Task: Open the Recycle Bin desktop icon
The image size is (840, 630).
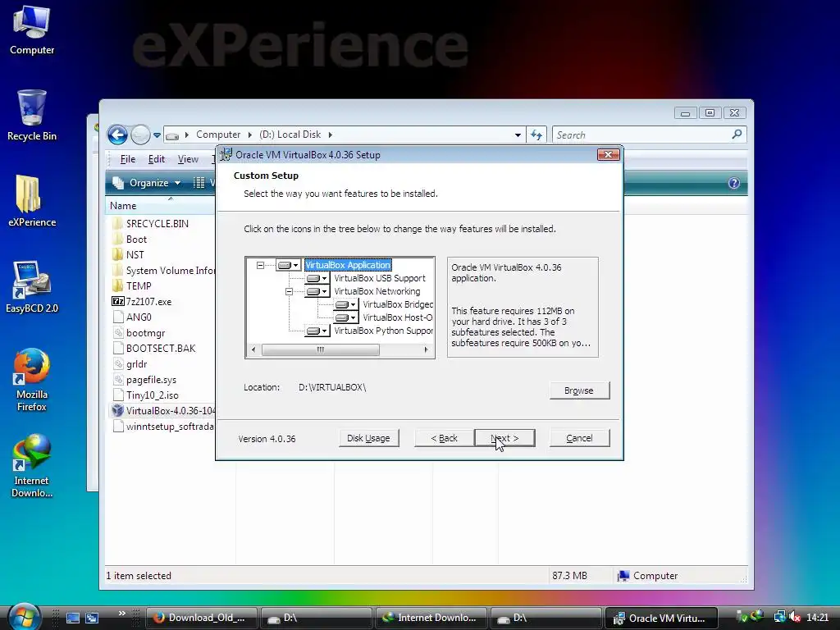Action: [32, 115]
